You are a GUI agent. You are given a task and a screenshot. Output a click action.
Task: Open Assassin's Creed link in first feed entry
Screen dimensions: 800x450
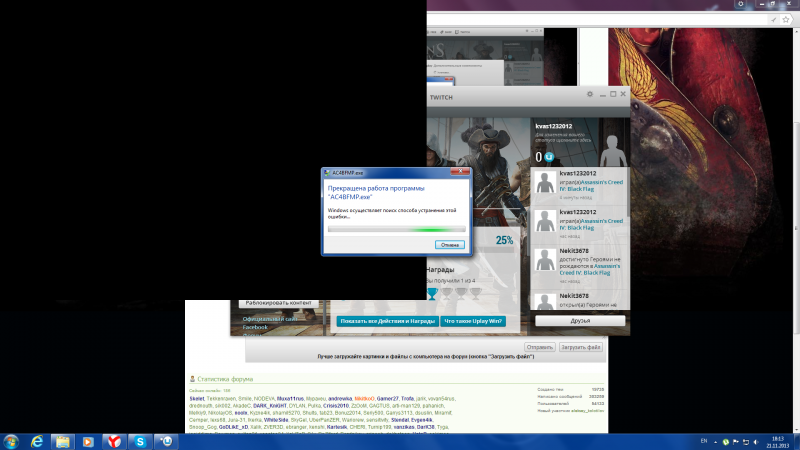[x=591, y=185]
